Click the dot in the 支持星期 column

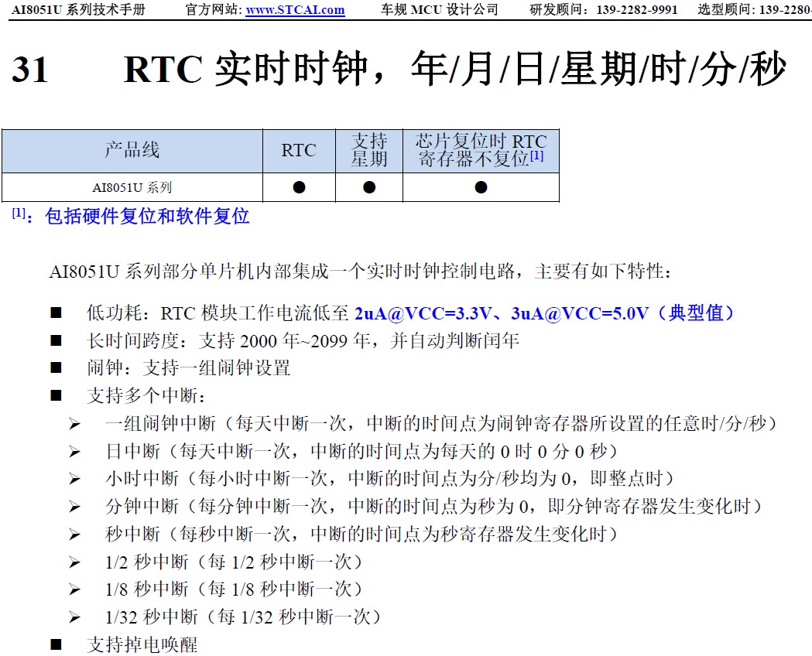coord(369,187)
